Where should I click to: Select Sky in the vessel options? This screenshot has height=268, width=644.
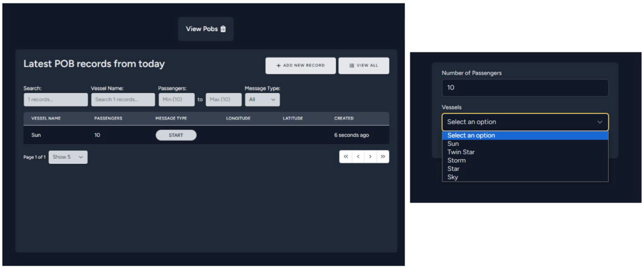452,177
